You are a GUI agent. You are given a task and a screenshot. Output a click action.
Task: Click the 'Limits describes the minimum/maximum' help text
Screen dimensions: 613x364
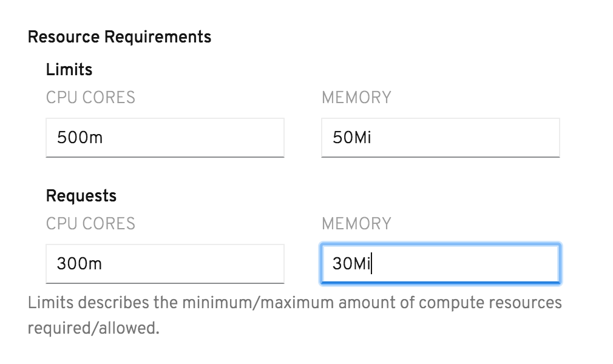(294, 302)
